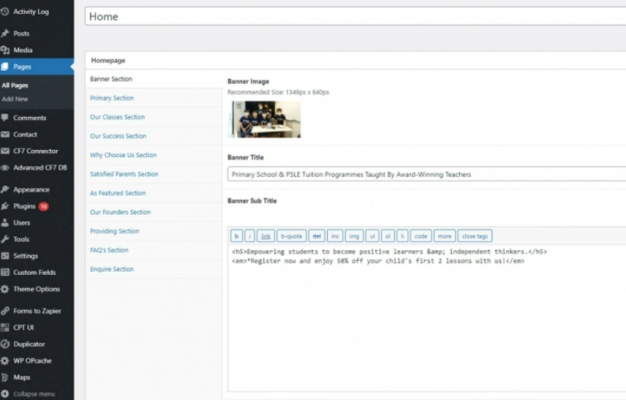Collapse the admin sidebar menu

(x=33, y=394)
